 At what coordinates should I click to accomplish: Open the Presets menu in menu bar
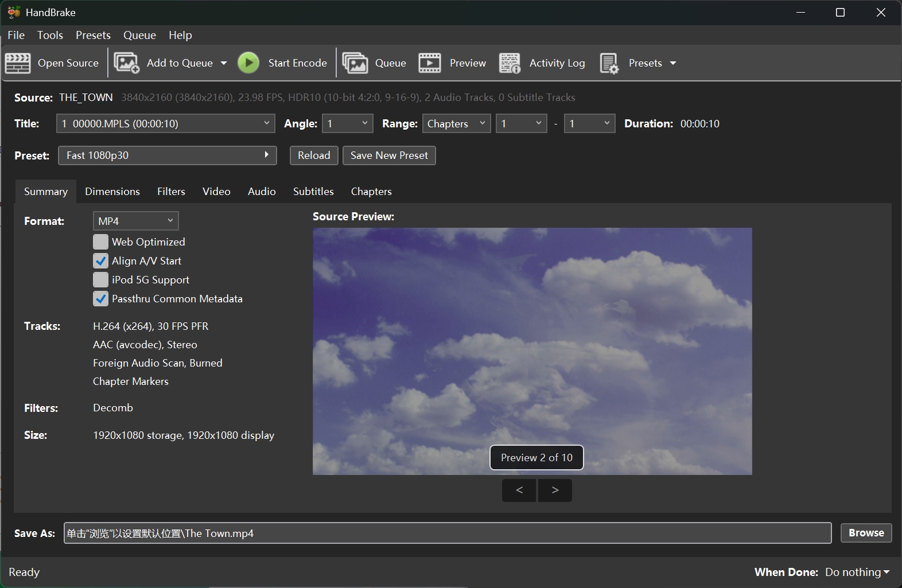coord(93,35)
